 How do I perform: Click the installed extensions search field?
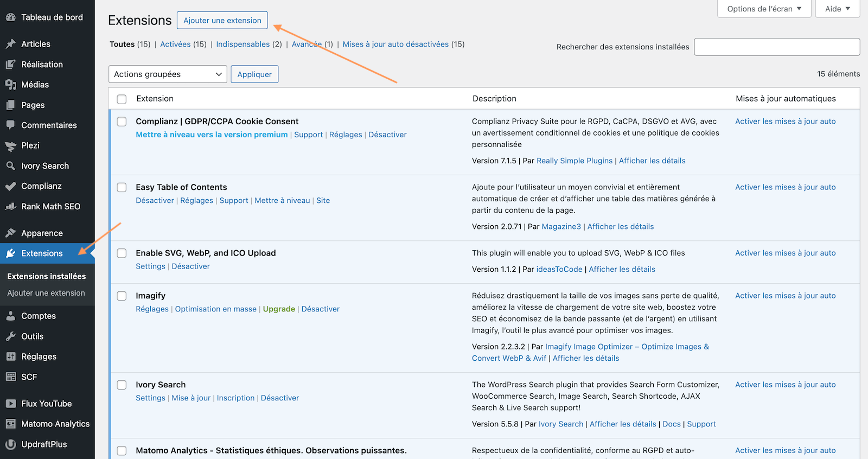(x=777, y=47)
